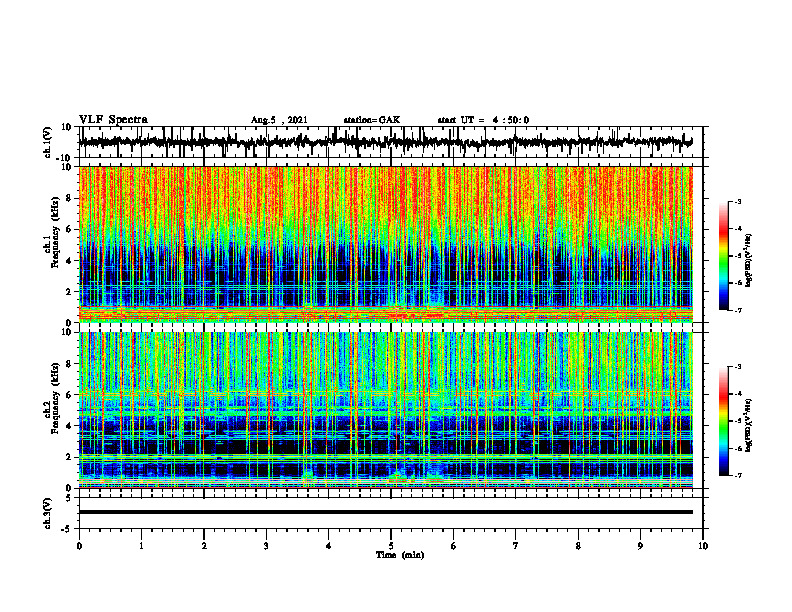Click the time axis tick label "1"
Image resolution: width=792 pixels, height=612 pixels.
pyautogui.click(x=141, y=546)
